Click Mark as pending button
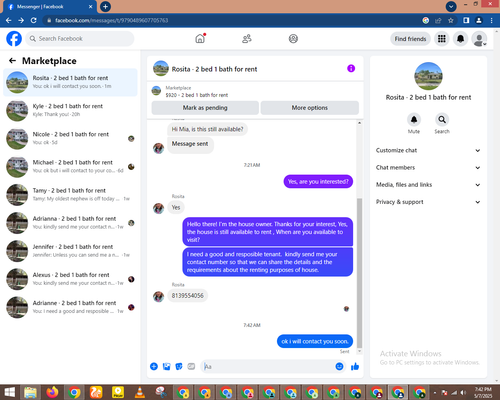Viewport: 500px width, 400px height. click(x=205, y=108)
